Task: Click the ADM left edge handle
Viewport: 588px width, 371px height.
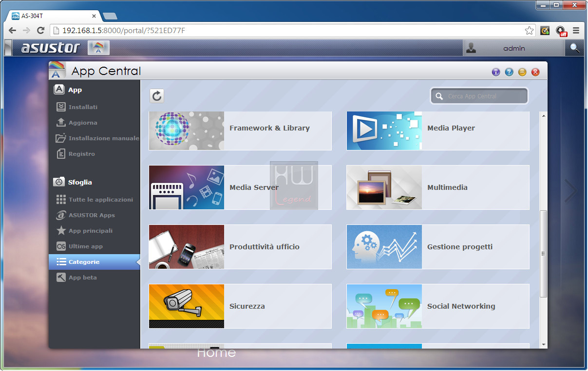Action: (7, 48)
